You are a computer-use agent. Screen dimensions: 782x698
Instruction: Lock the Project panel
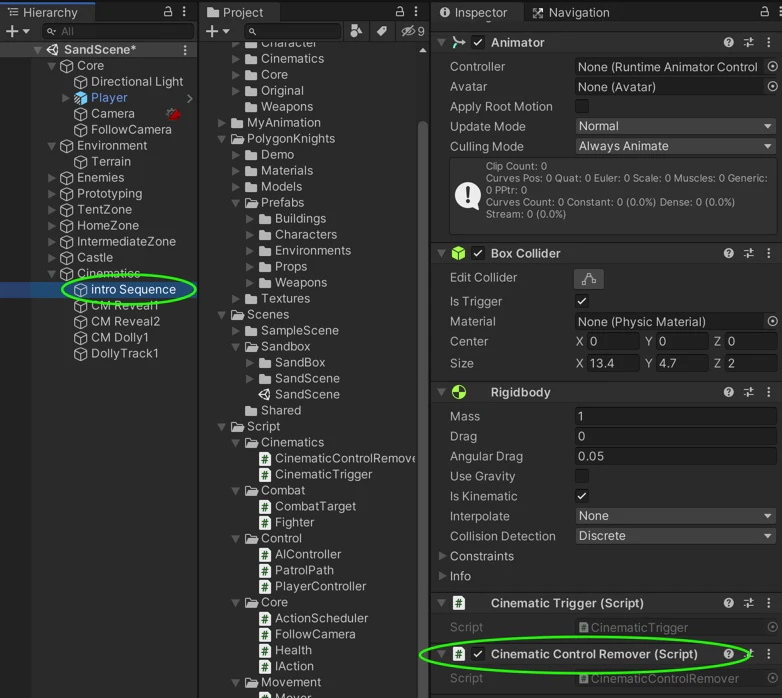coord(399,11)
